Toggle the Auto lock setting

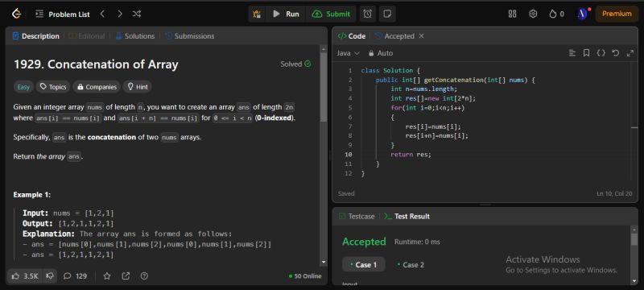pyautogui.click(x=381, y=53)
